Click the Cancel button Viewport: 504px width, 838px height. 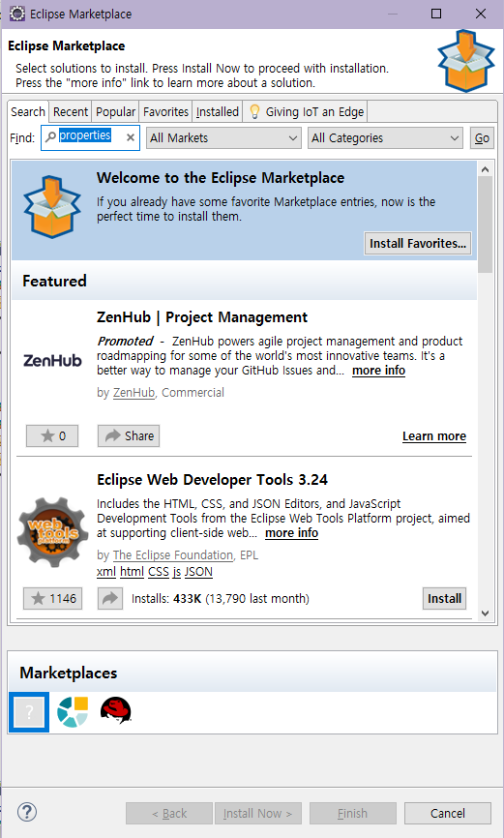(447, 814)
